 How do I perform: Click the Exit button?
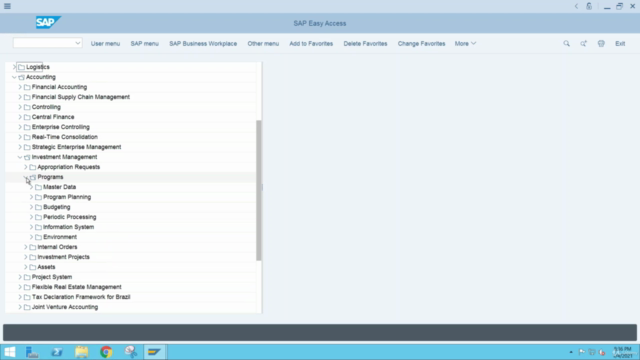pyautogui.click(x=620, y=43)
